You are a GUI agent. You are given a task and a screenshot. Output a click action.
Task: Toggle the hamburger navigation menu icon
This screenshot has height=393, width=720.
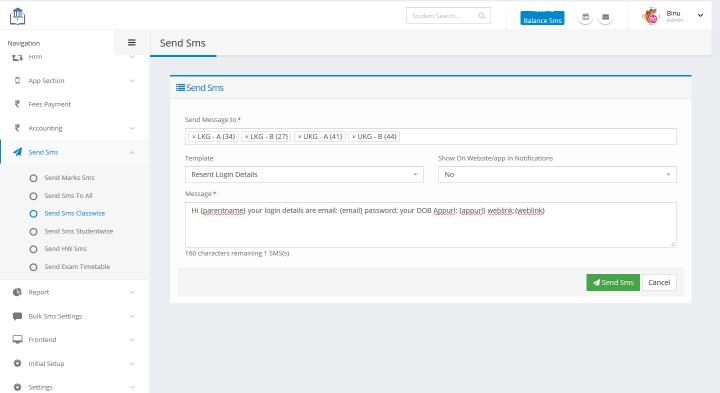(132, 43)
